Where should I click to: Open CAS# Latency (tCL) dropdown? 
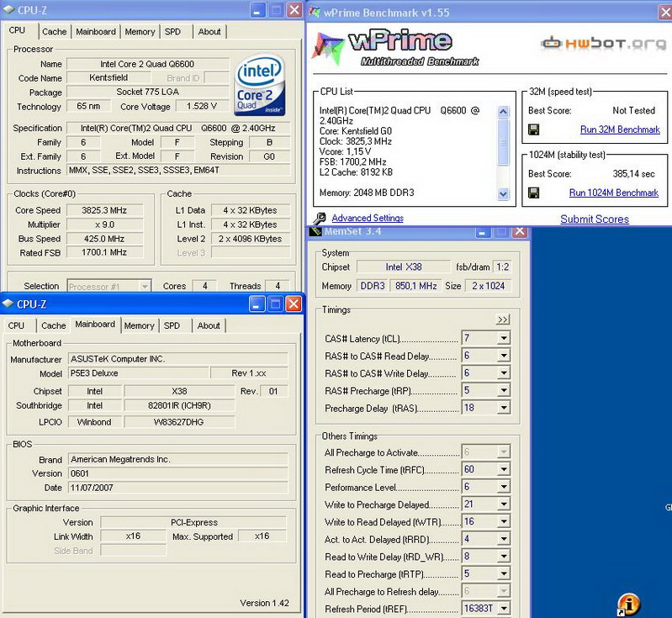(504, 338)
